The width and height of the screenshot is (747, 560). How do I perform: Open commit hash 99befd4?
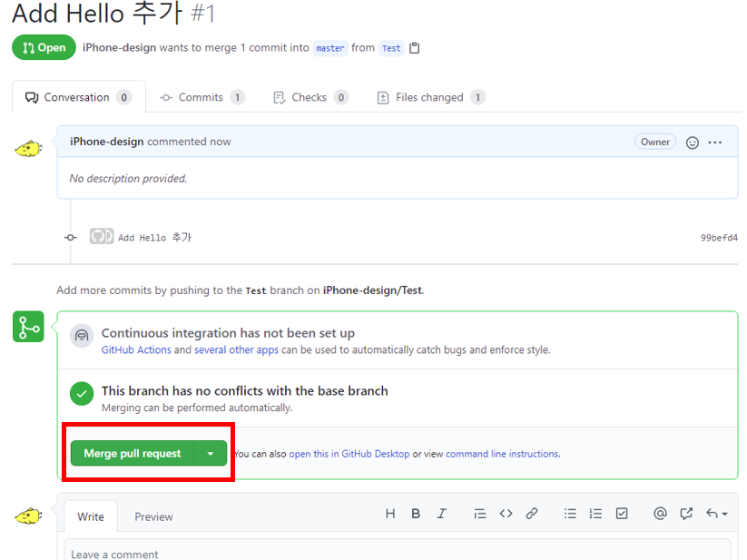coord(719,238)
